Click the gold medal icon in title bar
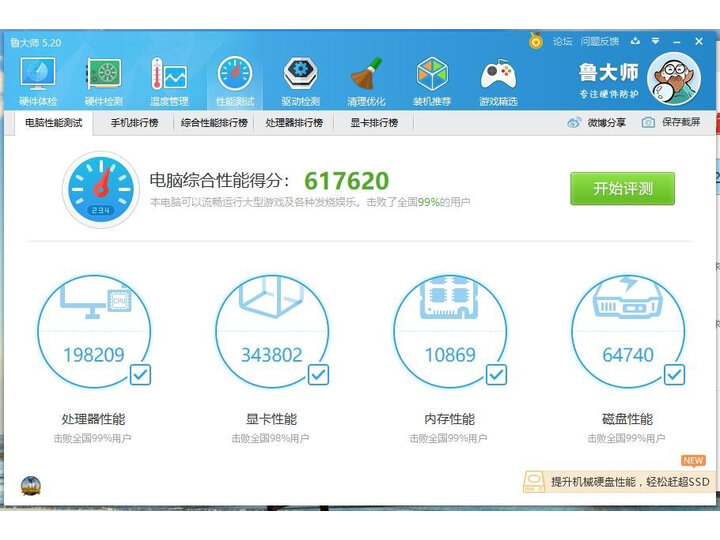Viewport: 720px width, 540px height. click(x=535, y=41)
